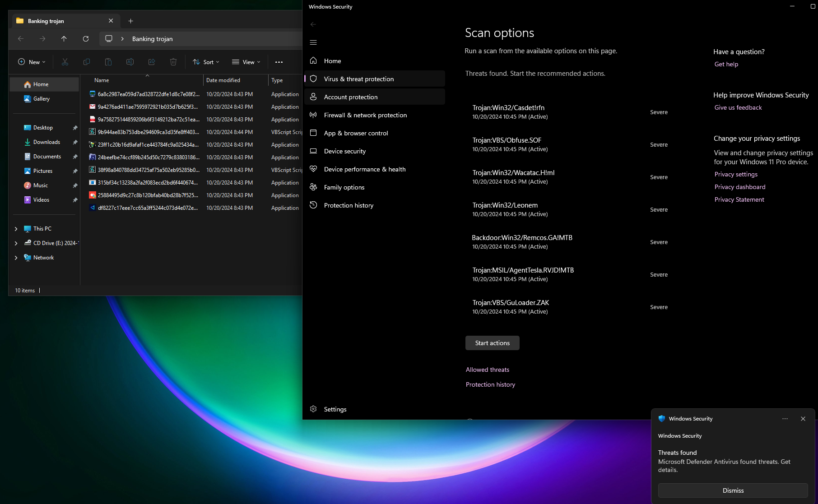Viewport: 818px width, 504px height.
Task: Click the Refresh icon in File Explorer
Action: 86,39
